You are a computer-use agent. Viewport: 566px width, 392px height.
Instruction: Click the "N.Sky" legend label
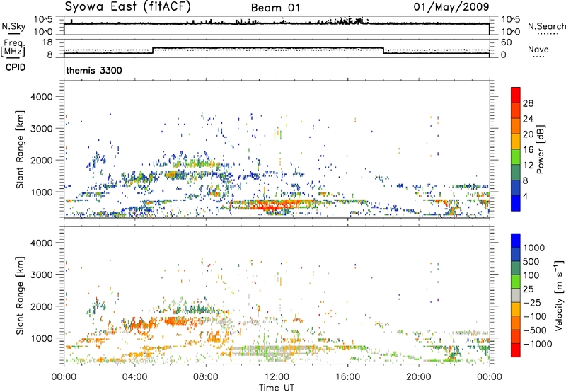(x=13, y=26)
